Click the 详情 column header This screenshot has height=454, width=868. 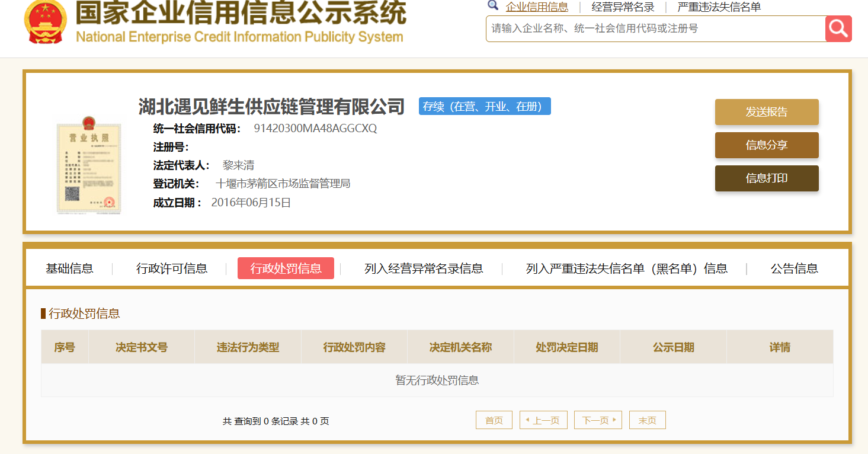point(780,347)
